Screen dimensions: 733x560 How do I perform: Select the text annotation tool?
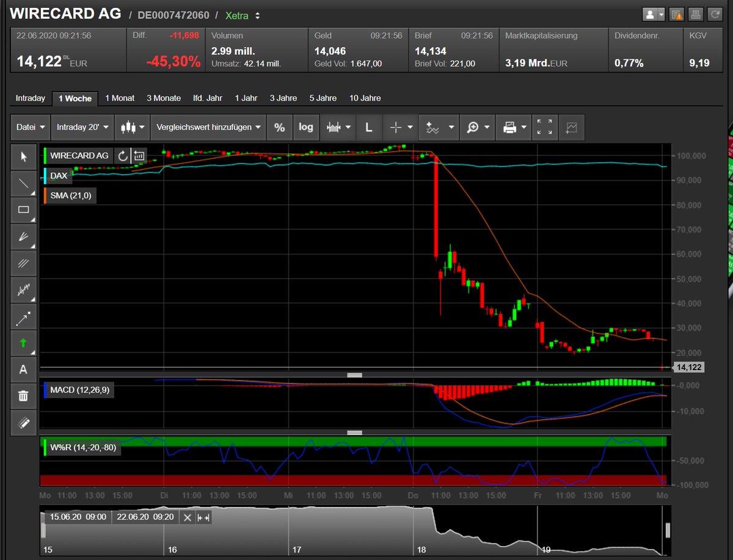click(23, 369)
